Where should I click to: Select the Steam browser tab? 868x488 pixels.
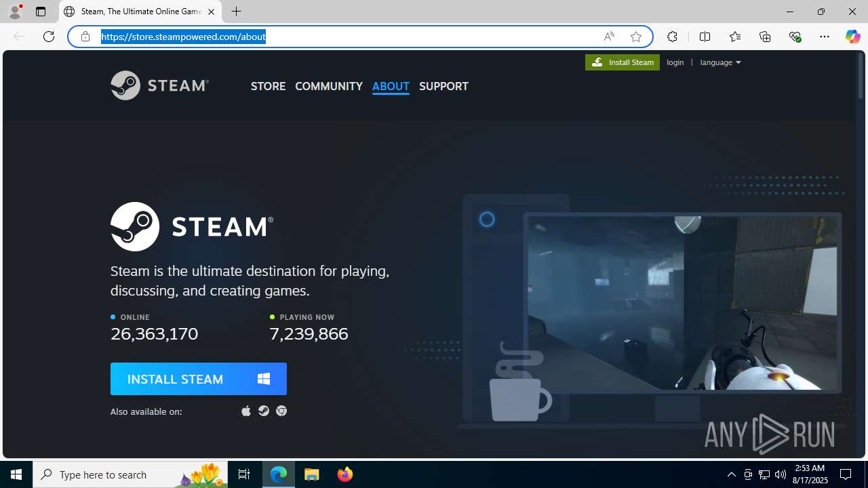[x=140, y=12]
